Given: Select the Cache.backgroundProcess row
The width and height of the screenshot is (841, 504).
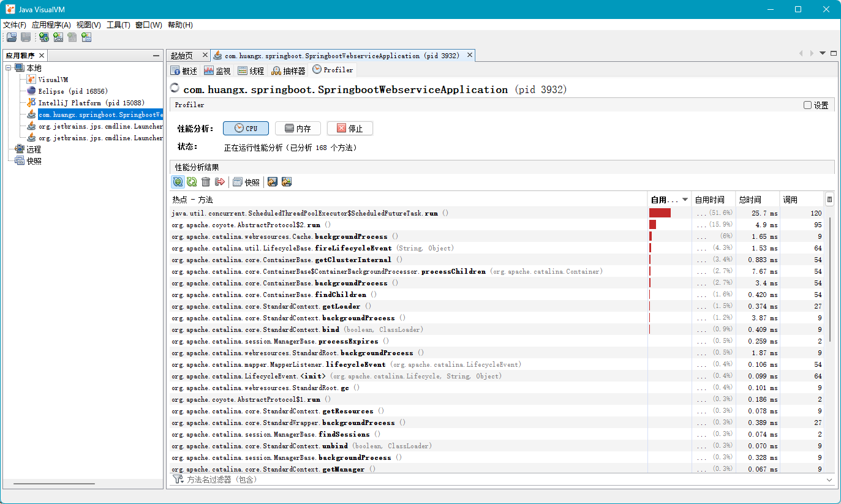Looking at the screenshot, I should (497, 236).
